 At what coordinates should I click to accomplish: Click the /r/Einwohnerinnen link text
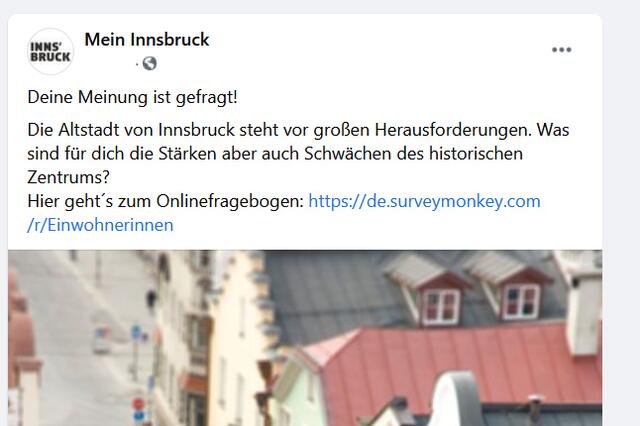click(100, 225)
